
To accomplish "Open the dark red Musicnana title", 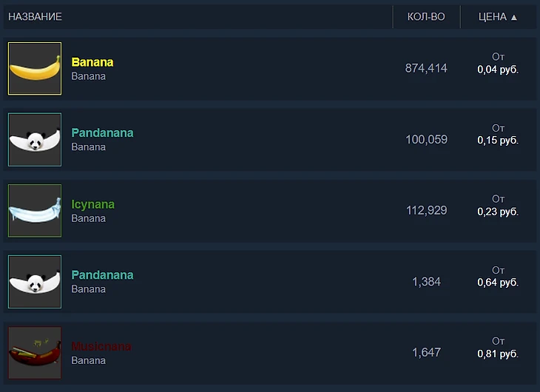I will point(101,346).
